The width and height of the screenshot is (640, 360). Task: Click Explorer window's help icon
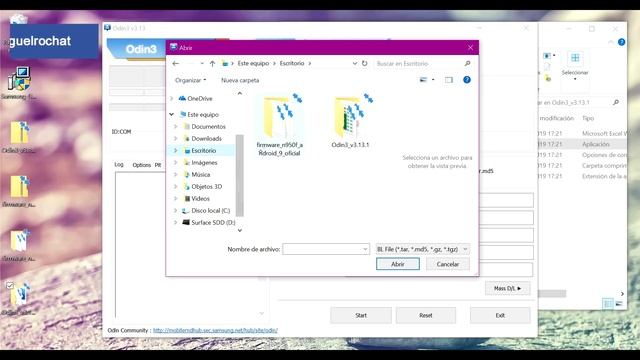click(x=621, y=42)
